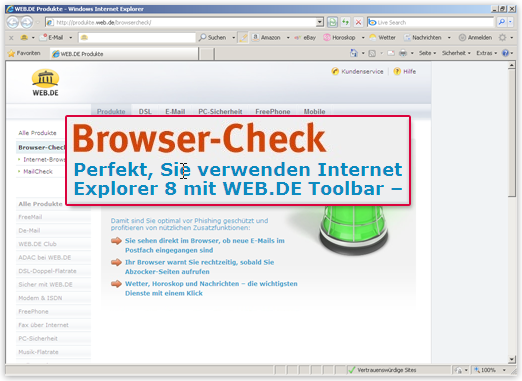Open the Sicherheit menu
Viewport: 522px width, 381px height.
(456, 53)
